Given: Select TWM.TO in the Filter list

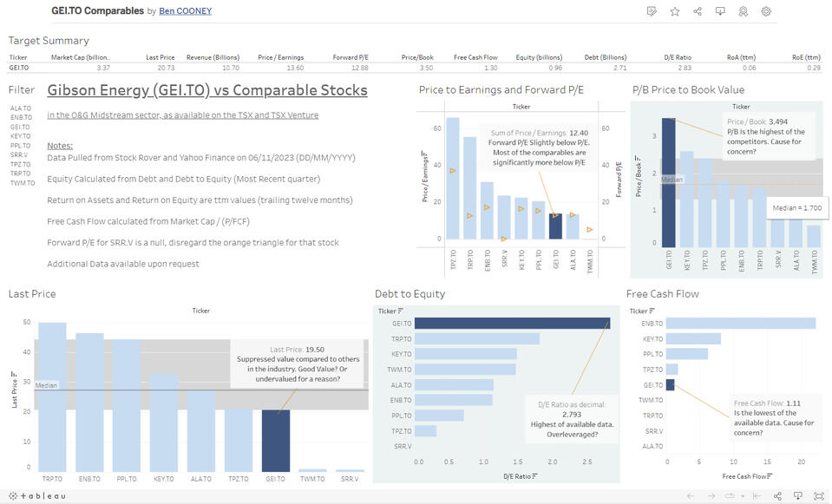Looking at the screenshot, I should 23,183.
